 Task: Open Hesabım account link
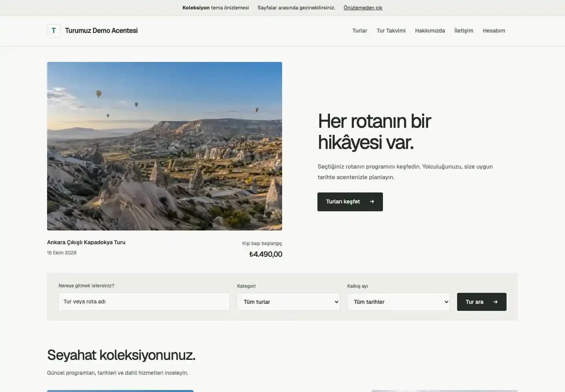coord(494,31)
